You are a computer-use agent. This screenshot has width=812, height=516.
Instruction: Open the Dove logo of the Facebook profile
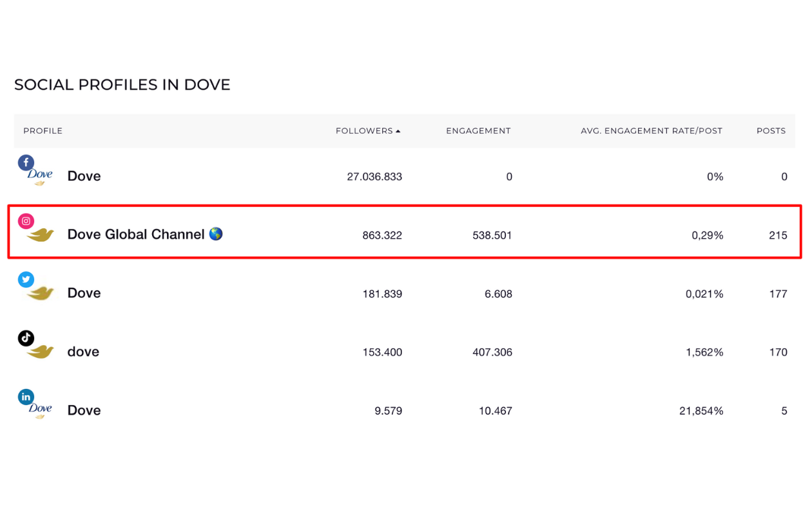40,177
